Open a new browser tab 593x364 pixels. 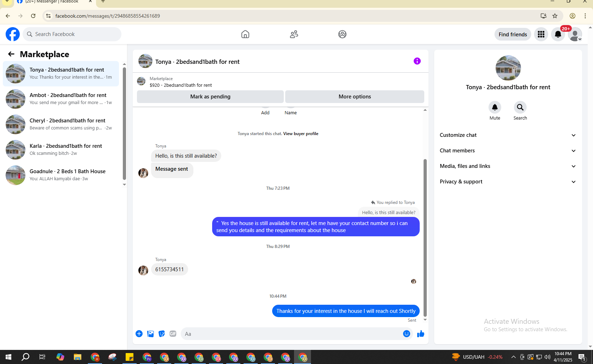(x=103, y=1)
